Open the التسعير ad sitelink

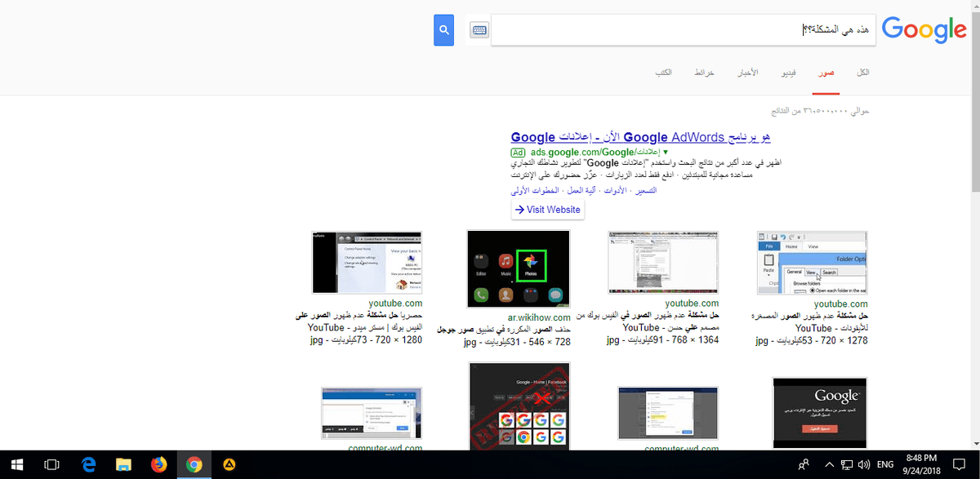click(646, 190)
